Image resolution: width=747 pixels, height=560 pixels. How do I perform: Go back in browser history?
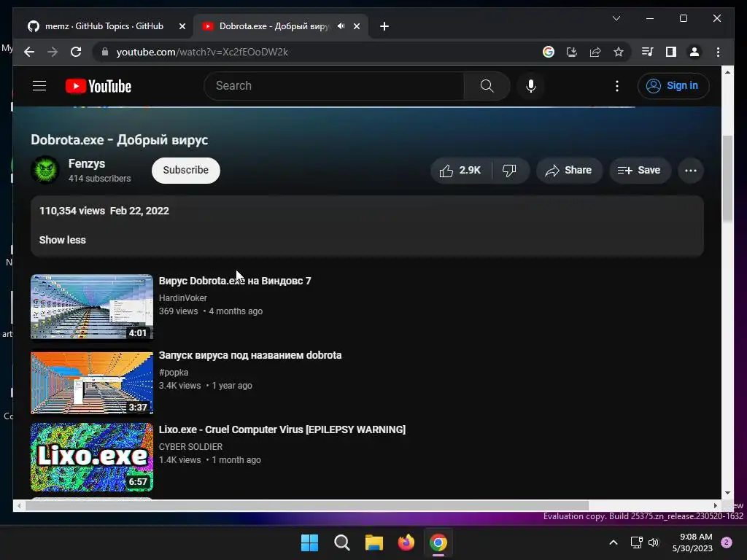pyautogui.click(x=29, y=52)
